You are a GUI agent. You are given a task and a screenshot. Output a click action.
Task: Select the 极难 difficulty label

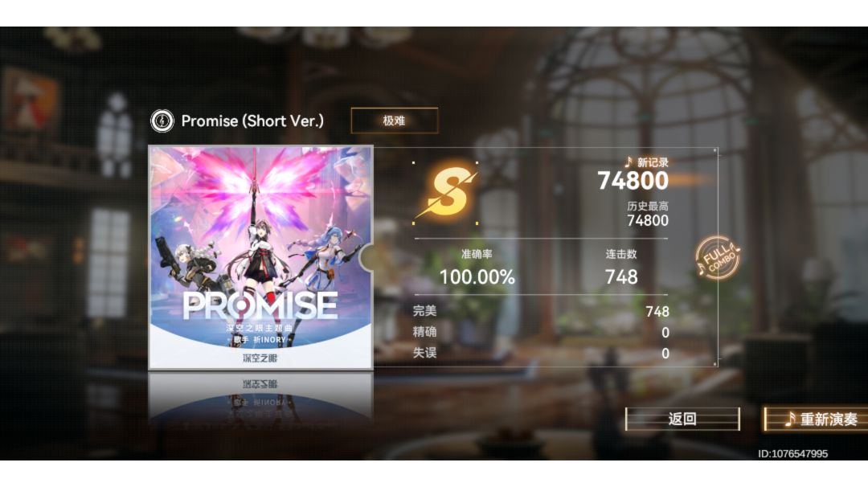(x=394, y=121)
